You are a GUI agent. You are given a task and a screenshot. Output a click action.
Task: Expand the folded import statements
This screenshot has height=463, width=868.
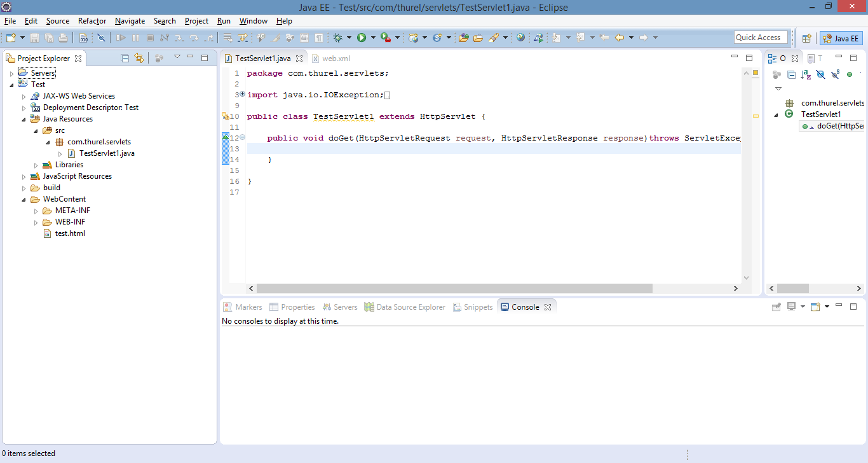point(242,94)
